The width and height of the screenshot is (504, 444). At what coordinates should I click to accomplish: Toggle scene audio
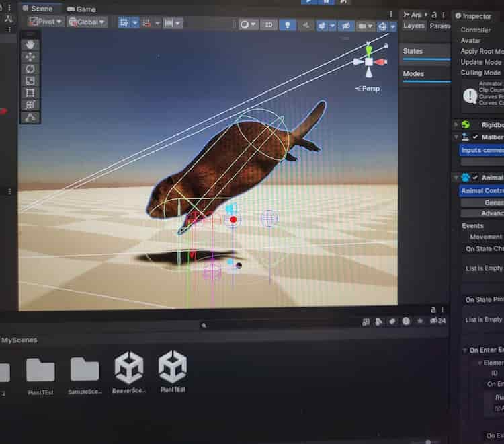pos(306,25)
